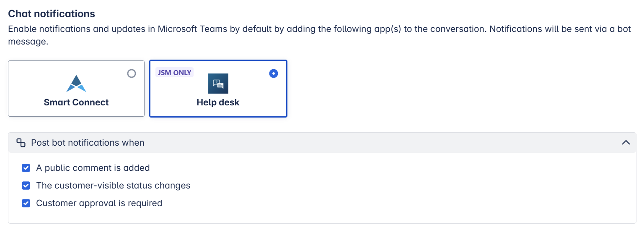Click the customer-visible status changes label

[x=113, y=186]
